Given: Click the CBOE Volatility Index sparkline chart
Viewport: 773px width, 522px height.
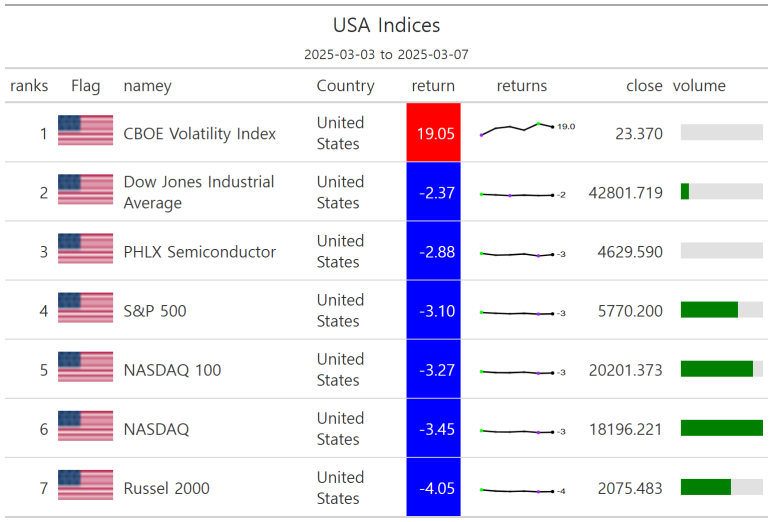Looking at the screenshot, I should click(527, 129).
